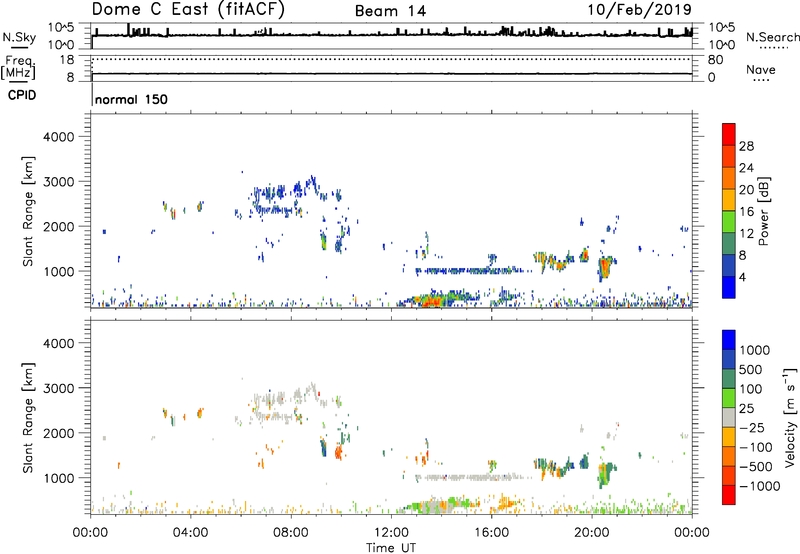Click the "2000" tick on the power panel
This screenshot has width=800, height=554.
58,226
